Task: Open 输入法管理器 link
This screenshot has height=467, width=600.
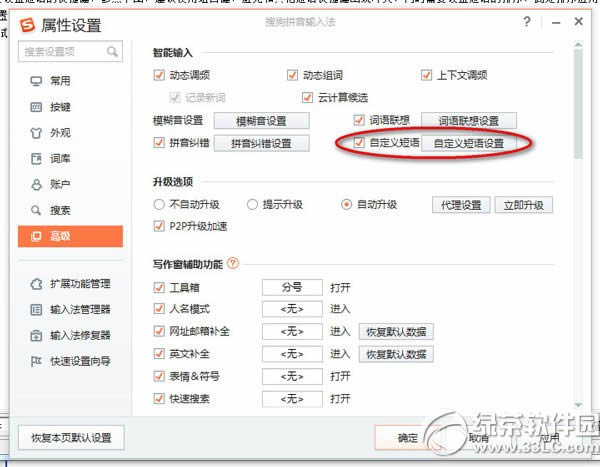Action: (80, 310)
